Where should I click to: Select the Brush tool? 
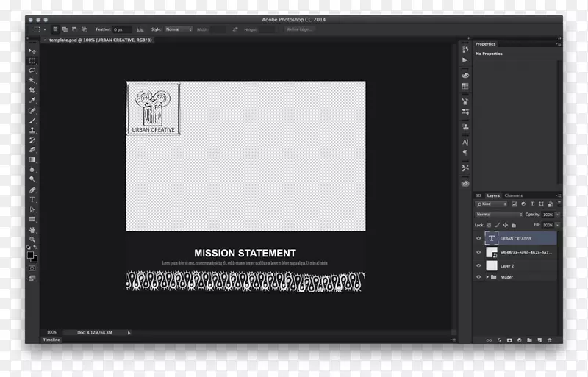(32, 121)
